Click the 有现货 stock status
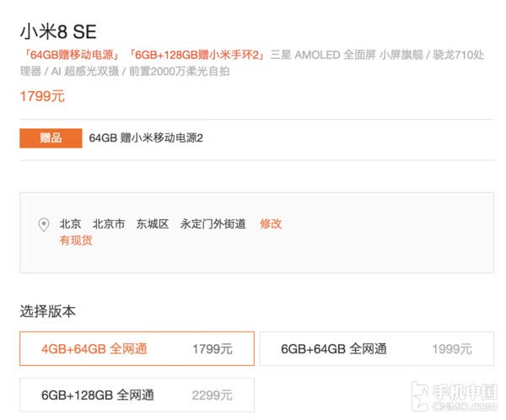The image size is (506, 420). [x=76, y=240]
